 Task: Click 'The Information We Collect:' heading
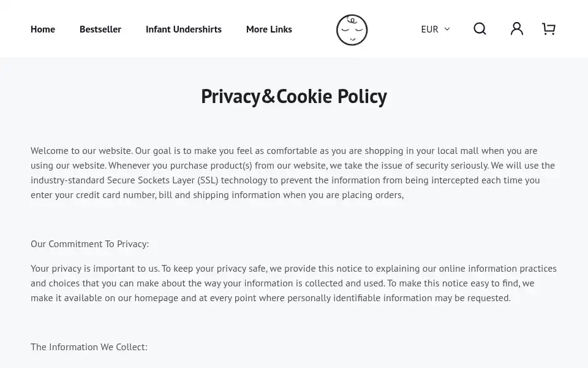click(x=89, y=347)
